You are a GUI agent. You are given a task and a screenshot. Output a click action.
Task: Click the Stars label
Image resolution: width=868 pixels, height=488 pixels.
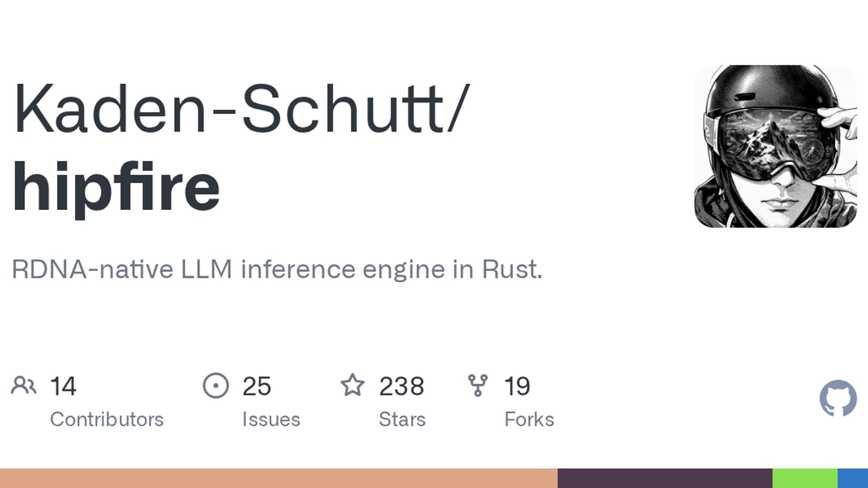pyautogui.click(x=402, y=419)
